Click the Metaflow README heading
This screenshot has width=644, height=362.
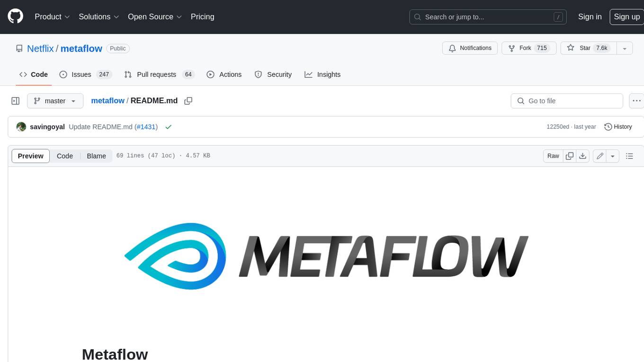click(115, 354)
